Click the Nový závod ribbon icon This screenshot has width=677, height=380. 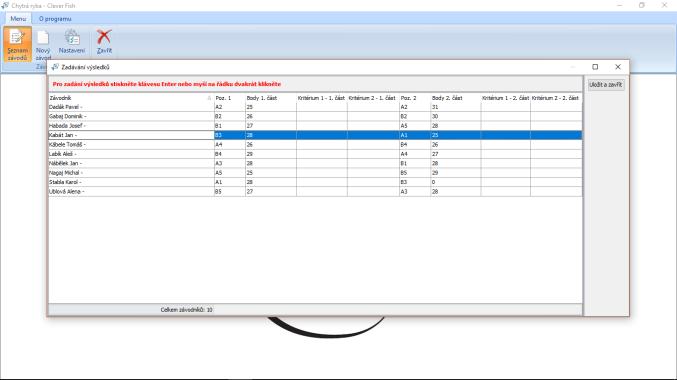pyautogui.click(x=43, y=44)
